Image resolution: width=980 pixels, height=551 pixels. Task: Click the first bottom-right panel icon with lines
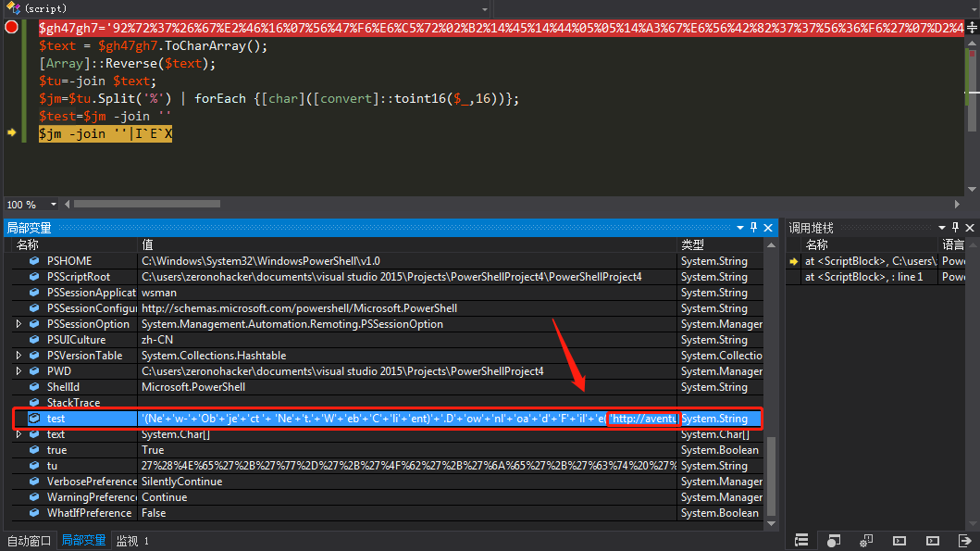801,541
